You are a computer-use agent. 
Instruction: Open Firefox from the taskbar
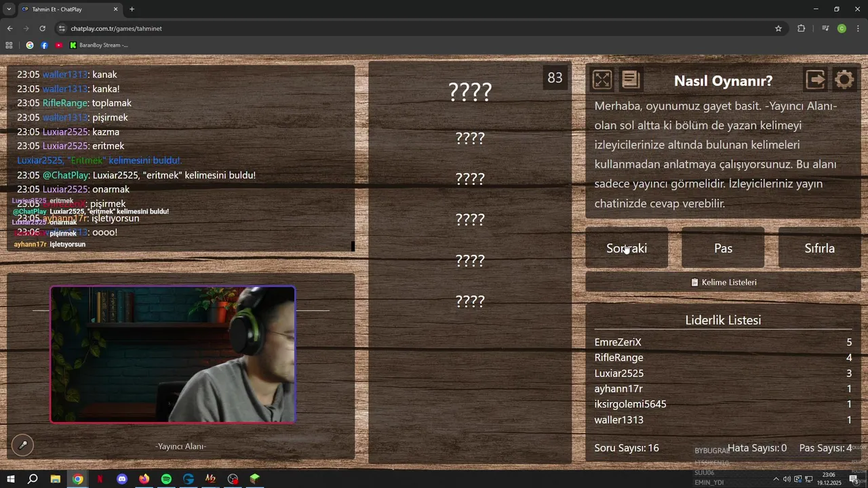coord(144,479)
